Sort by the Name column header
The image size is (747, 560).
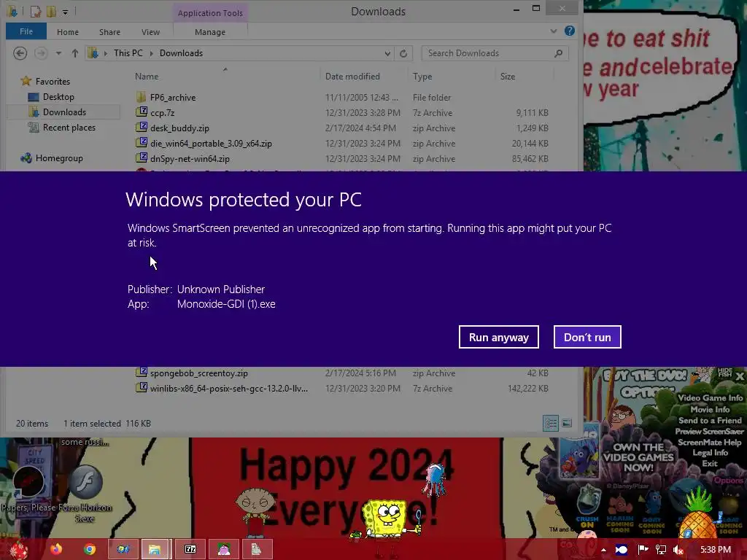point(146,76)
